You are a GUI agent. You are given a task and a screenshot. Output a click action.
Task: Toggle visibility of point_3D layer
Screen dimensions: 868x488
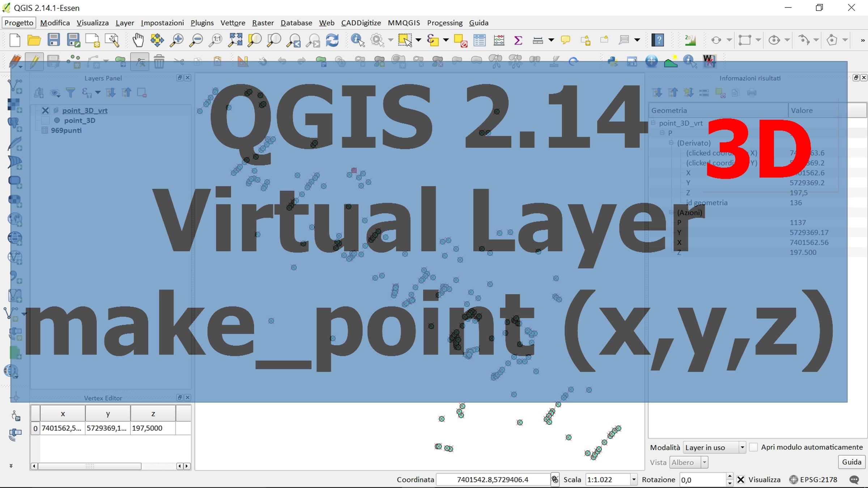(45, 120)
